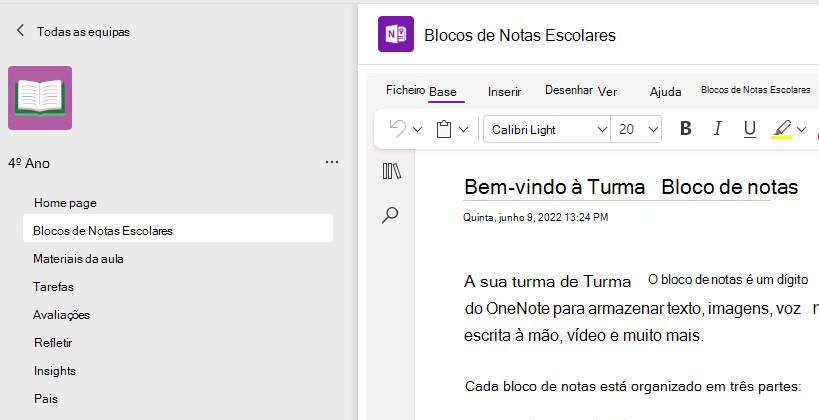Open Insights in the sidebar
This screenshot has width=819, height=420.
click(55, 371)
